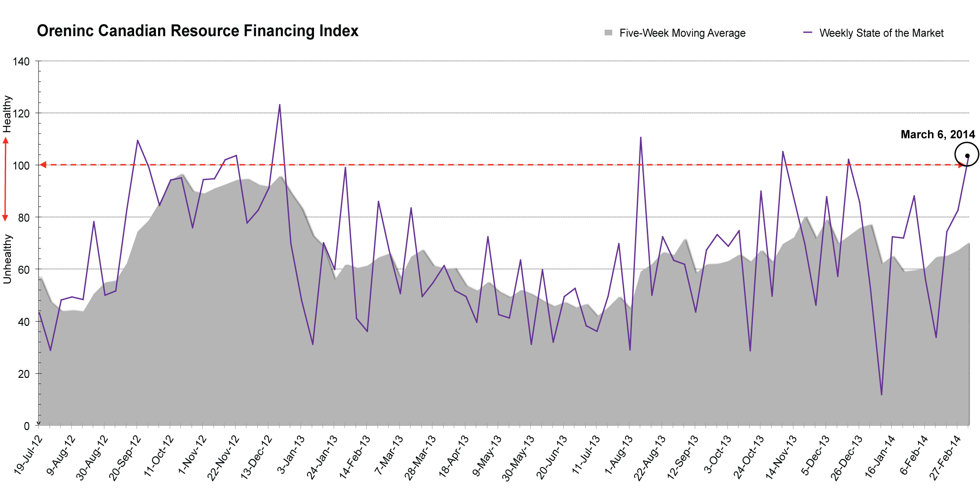Screen dimensions: 980x498
Task: Click the x-axis date 22-Aug-13
Action: (x=650, y=457)
